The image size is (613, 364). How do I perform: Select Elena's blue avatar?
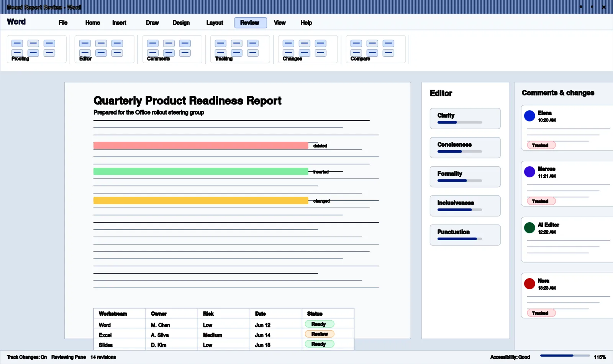coord(529,116)
